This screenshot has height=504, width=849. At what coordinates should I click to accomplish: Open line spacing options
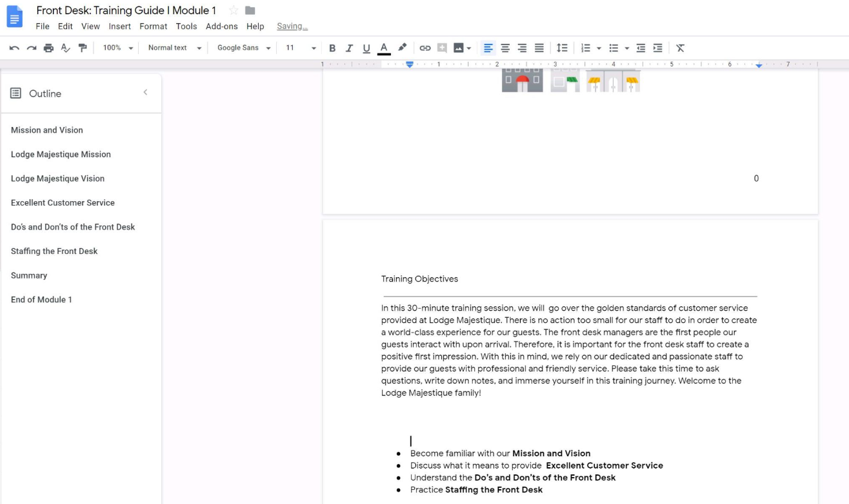562,48
